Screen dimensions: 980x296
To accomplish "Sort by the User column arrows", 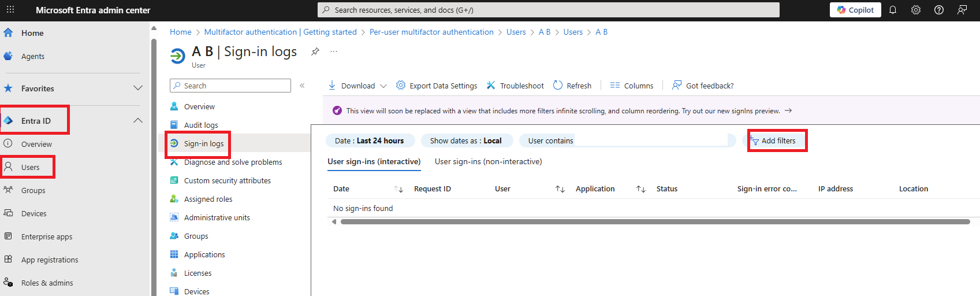I will pos(560,189).
